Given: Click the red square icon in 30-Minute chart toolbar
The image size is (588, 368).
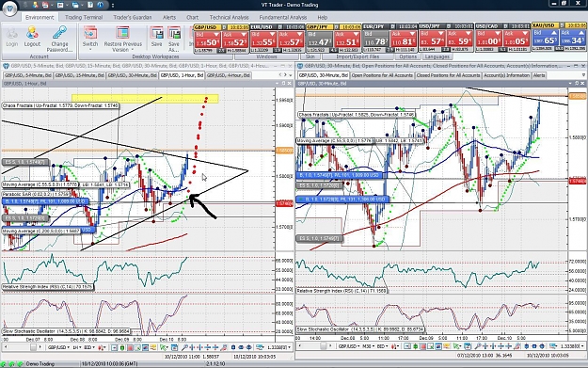Looking at the screenshot, I should pyautogui.click(x=423, y=346).
